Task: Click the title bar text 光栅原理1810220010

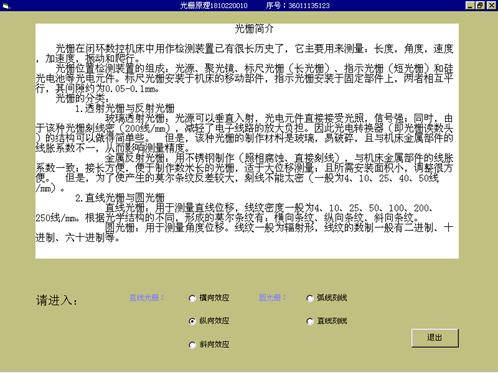Action: point(214,5)
